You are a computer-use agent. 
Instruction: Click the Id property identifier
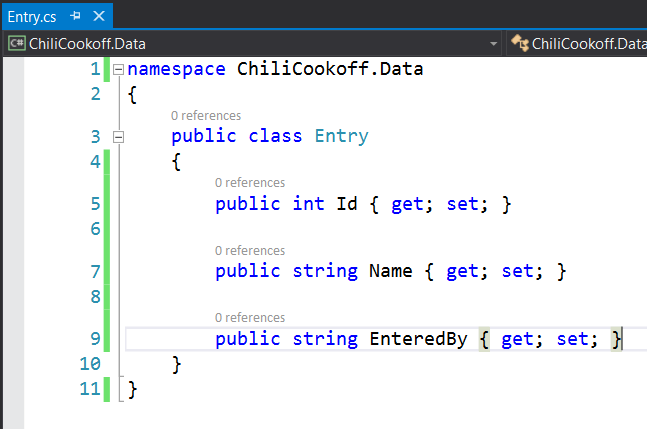click(x=346, y=204)
